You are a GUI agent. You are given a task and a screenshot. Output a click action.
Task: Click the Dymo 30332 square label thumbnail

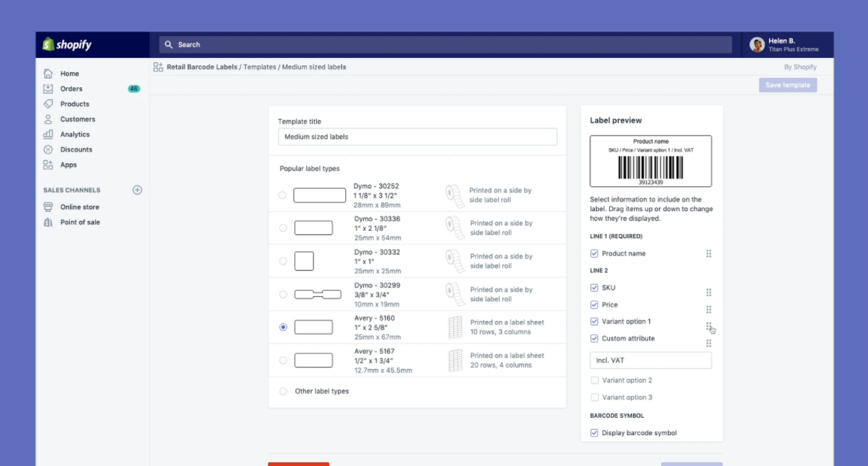304,262
